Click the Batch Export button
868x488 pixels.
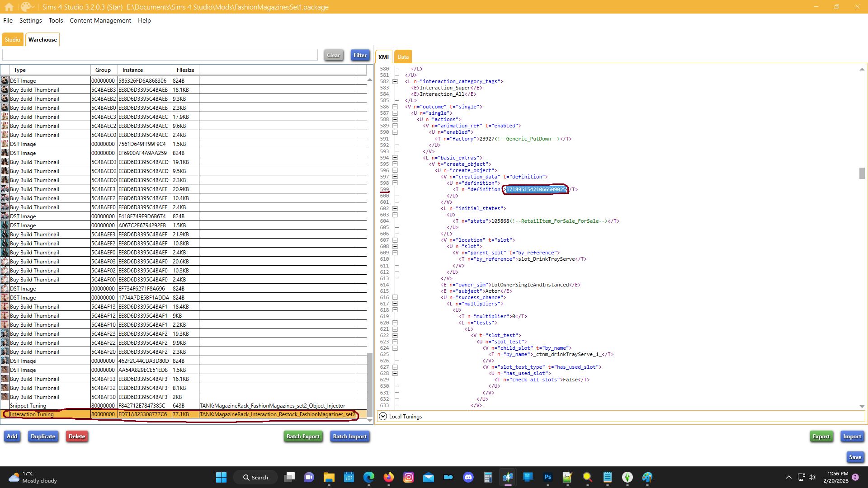click(302, 436)
